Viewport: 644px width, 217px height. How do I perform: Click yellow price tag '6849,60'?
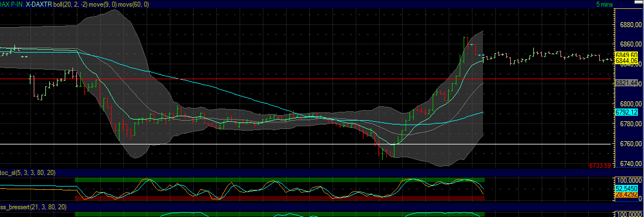coord(626,55)
